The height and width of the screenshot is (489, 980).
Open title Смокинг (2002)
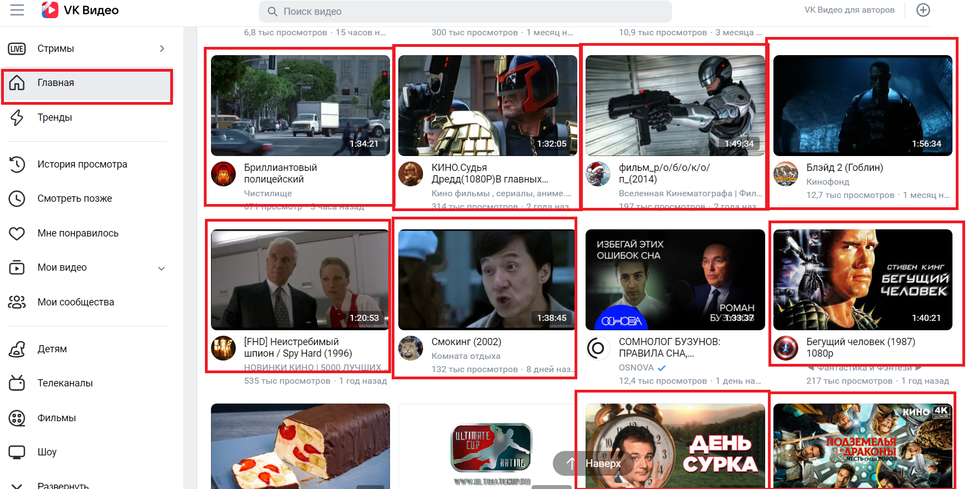click(x=466, y=342)
